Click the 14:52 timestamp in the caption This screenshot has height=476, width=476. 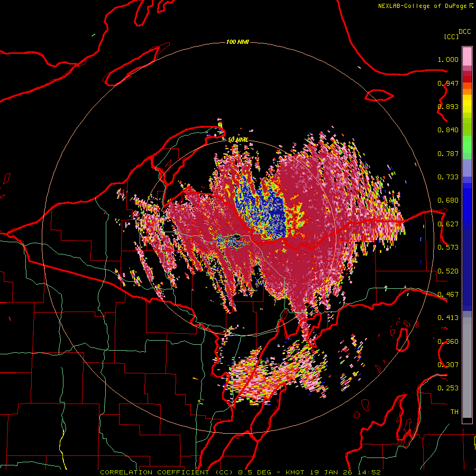tap(369, 472)
